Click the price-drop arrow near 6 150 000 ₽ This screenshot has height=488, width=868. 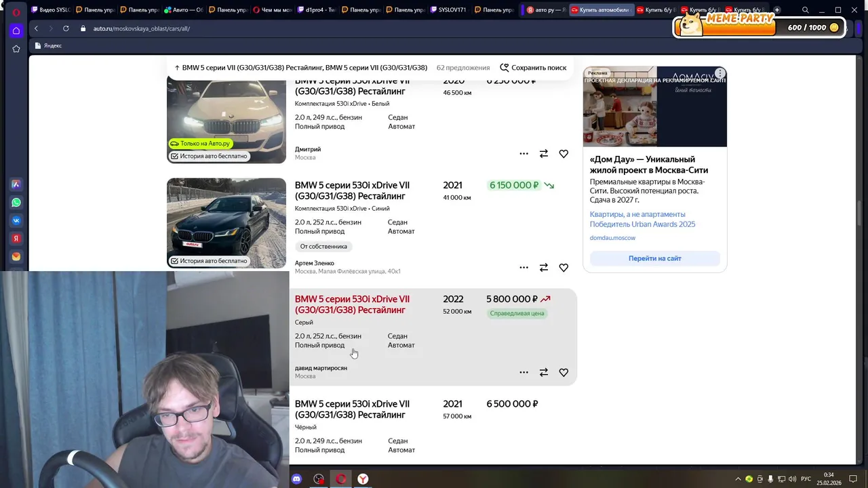tap(549, 185)
